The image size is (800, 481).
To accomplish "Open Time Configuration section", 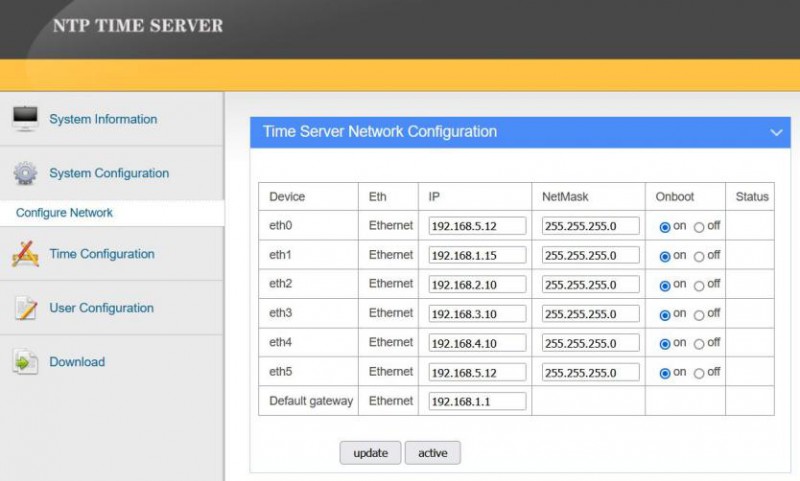I will pyautogui.click(x=102, y=254).
